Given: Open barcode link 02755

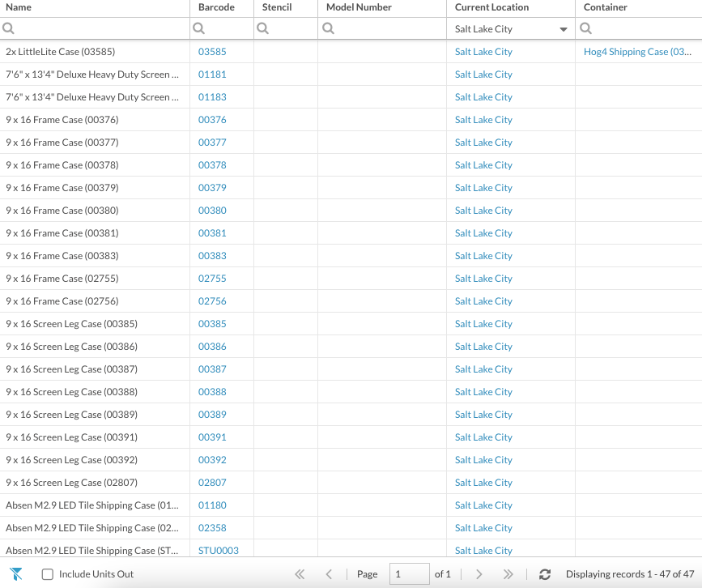Looking at the screenshot, I should 212,279.
